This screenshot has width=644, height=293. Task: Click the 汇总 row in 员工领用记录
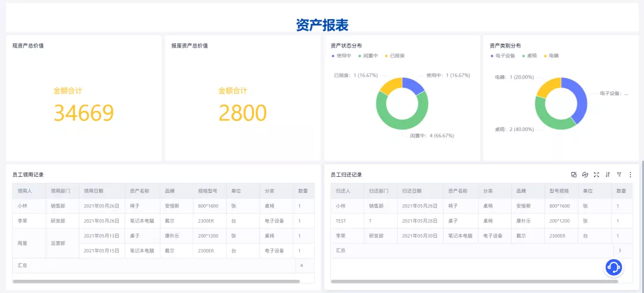click(163, 266)
